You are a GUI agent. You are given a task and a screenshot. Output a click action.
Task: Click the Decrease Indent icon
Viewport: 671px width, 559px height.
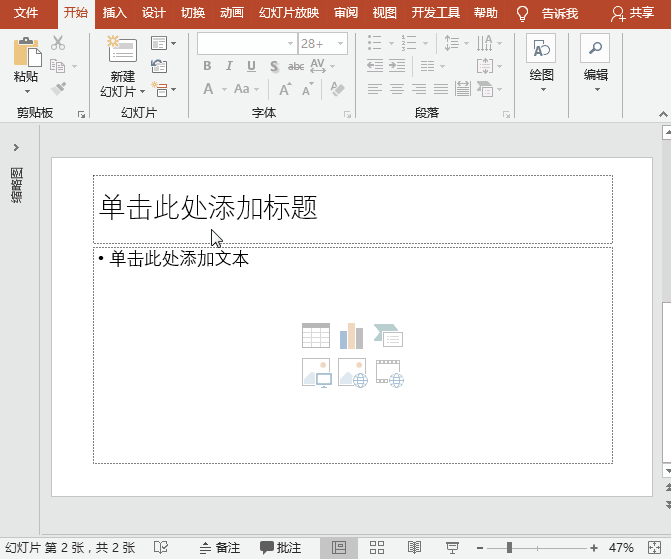375,66
